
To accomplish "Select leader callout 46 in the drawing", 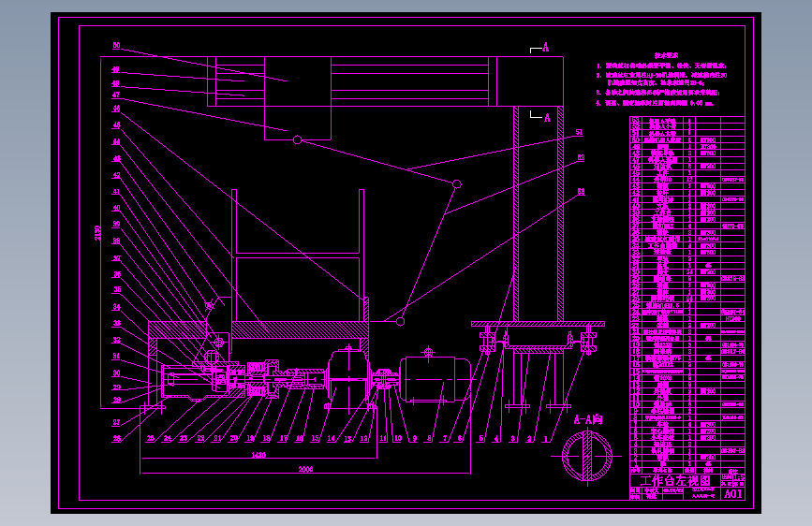I will pyautogui.click(x=116, y=109).
